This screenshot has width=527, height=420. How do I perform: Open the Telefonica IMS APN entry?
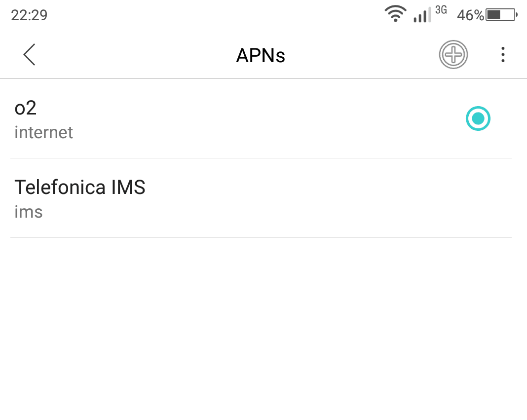pos(261,198)
